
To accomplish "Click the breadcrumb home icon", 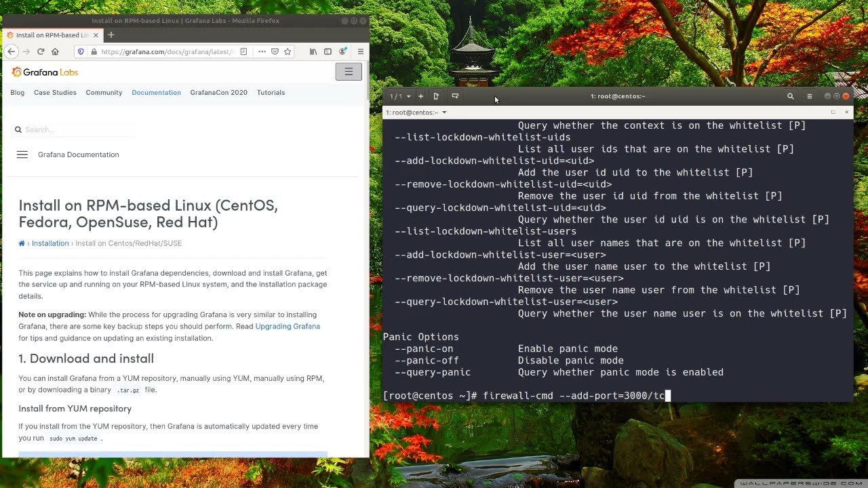I will [22, 243].
